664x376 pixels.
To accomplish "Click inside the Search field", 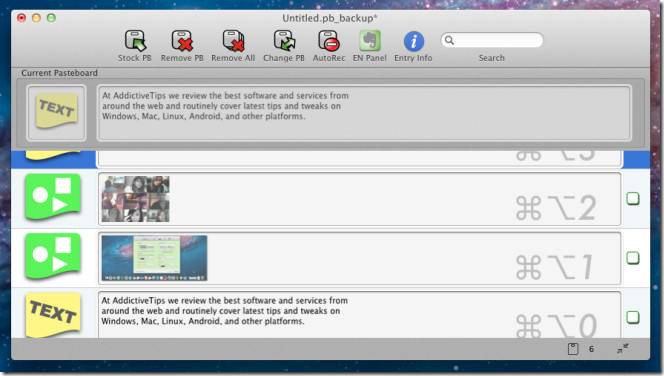I will (492, 40).
